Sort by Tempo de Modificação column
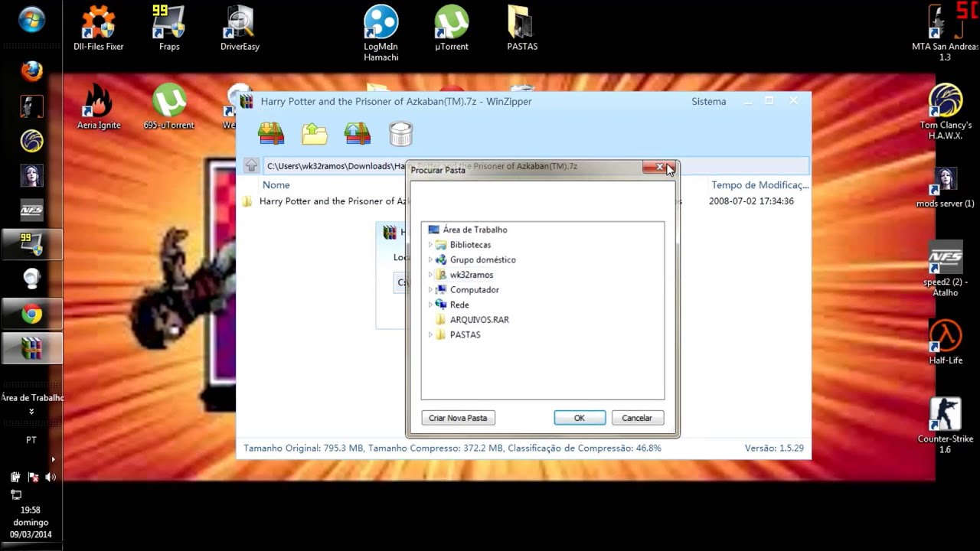 (x=759, y=184)
